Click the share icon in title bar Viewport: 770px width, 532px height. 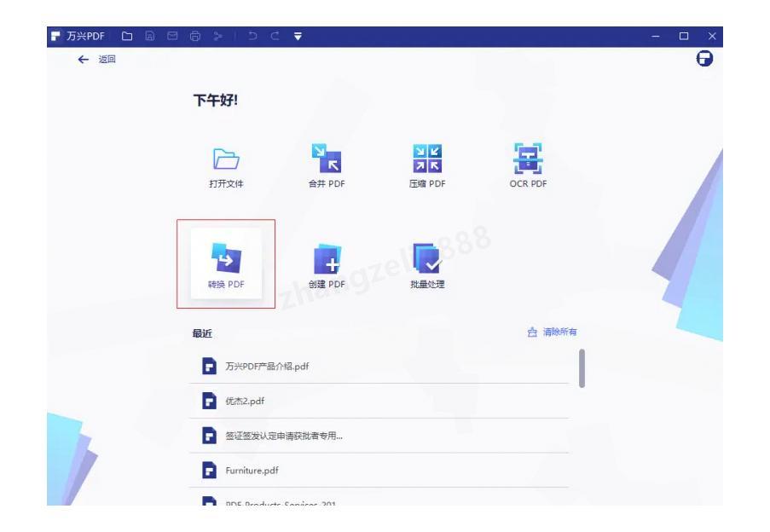pyautogui.click(x=218, y=36)
